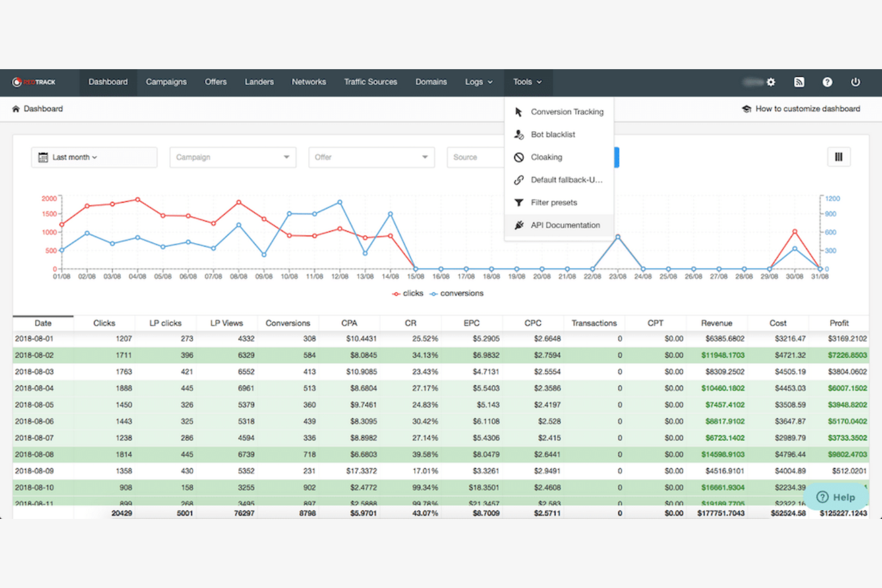The image size is (882, 588).
Task: Switch to the Traffic Sources tab
Action: 370,82
